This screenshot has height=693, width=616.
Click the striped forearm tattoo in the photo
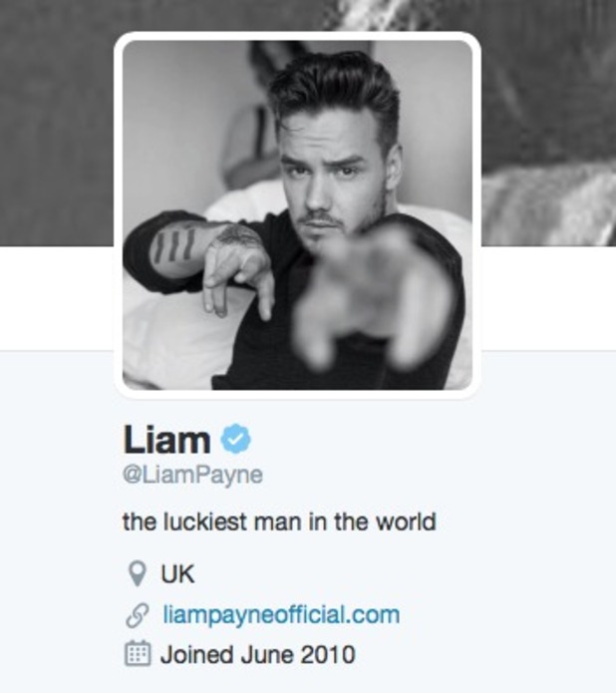173,245
